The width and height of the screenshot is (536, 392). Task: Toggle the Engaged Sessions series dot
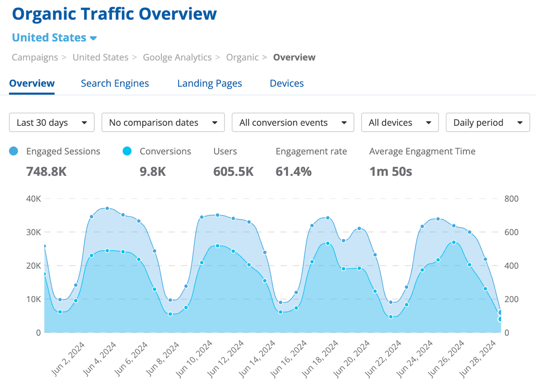(x=14, y=151)
